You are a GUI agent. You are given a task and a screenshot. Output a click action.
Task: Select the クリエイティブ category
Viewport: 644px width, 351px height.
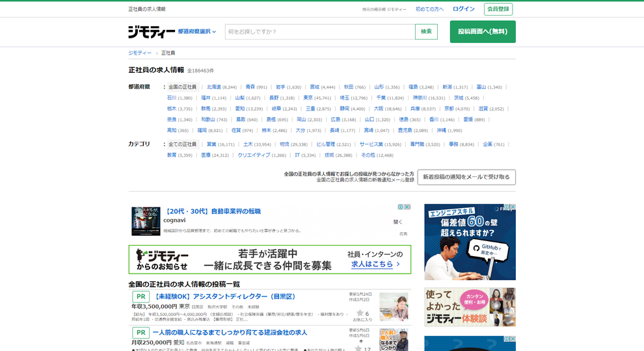click(254, 155)
